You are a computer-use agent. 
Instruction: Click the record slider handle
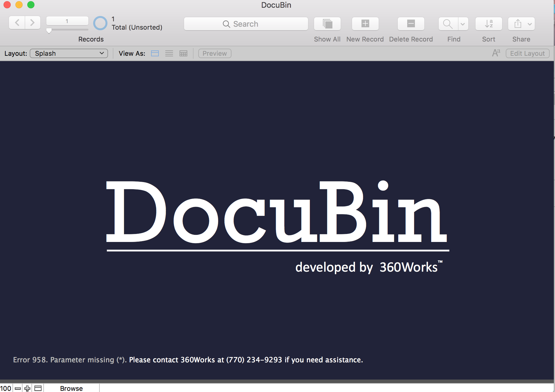click(x=49, y=31)
